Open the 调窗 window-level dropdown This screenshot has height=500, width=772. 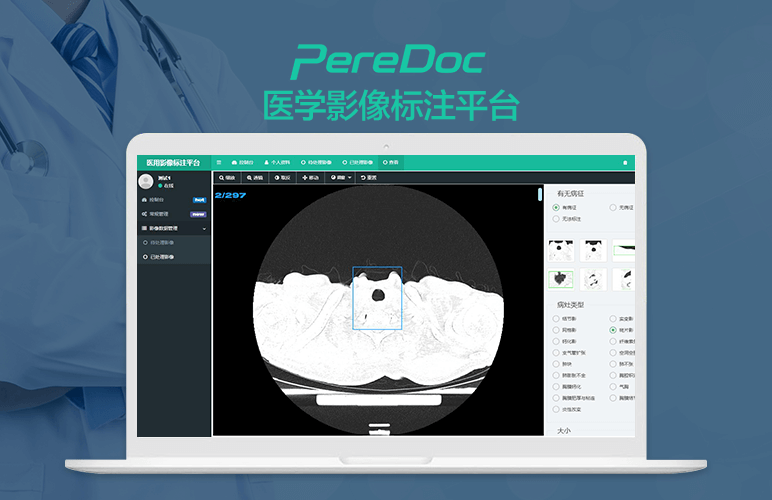tap(341, 177)
